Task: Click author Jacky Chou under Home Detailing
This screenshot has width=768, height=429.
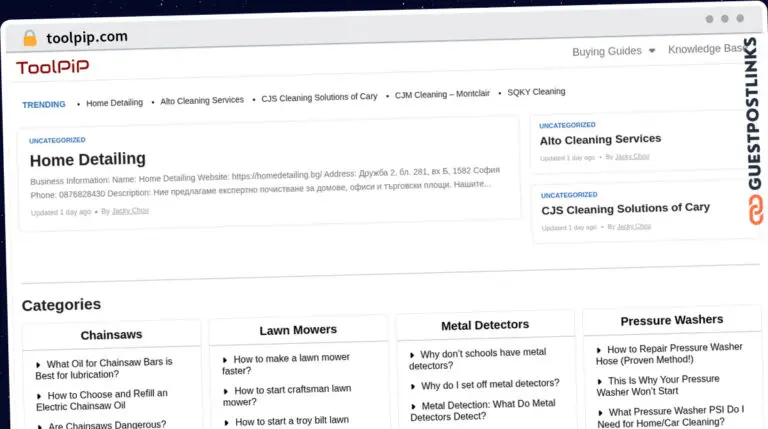Action: pos(130,211)
